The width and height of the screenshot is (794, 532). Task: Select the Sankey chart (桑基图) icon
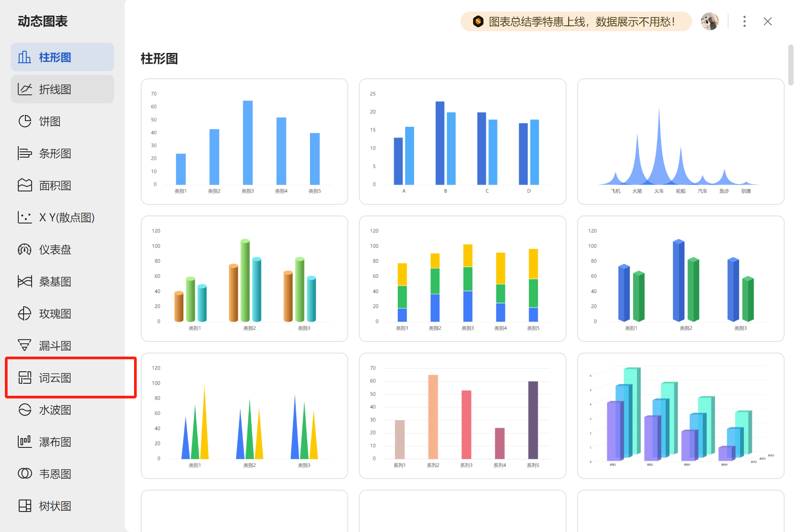(x=25, y=281)
